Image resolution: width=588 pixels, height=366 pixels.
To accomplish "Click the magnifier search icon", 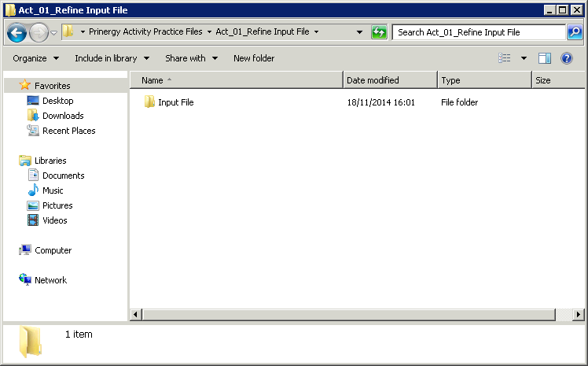I will tap(575, 32).
